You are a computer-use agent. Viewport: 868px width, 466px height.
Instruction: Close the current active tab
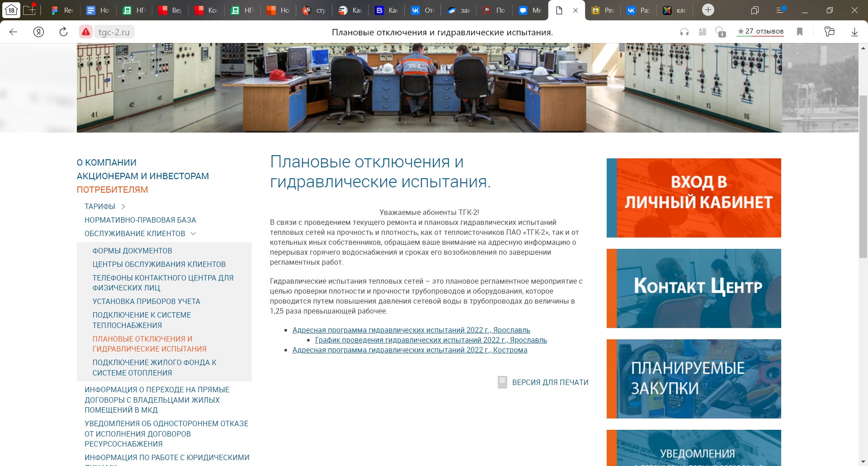tap(576, 10)
